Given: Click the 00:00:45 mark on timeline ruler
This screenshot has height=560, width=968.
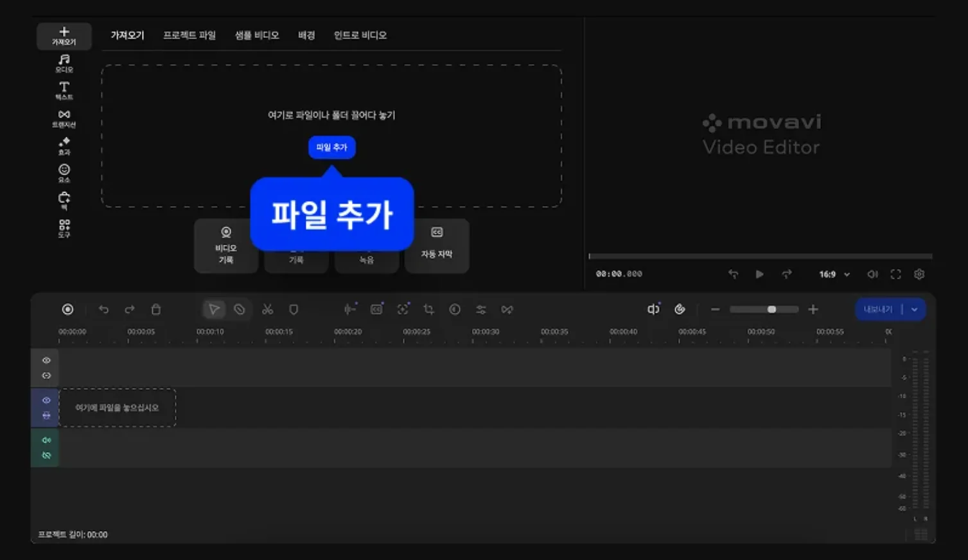Looking at the screenshot, I should (692, 332).
